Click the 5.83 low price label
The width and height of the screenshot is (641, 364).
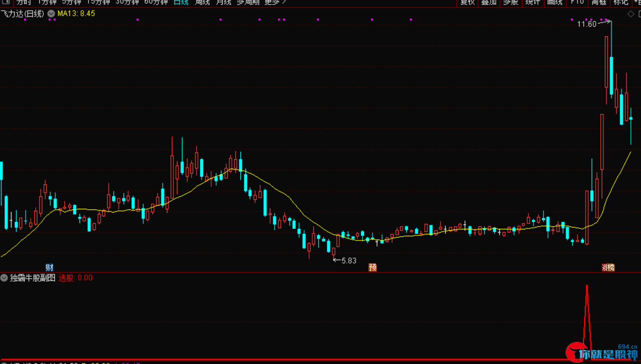coord(349,261)
